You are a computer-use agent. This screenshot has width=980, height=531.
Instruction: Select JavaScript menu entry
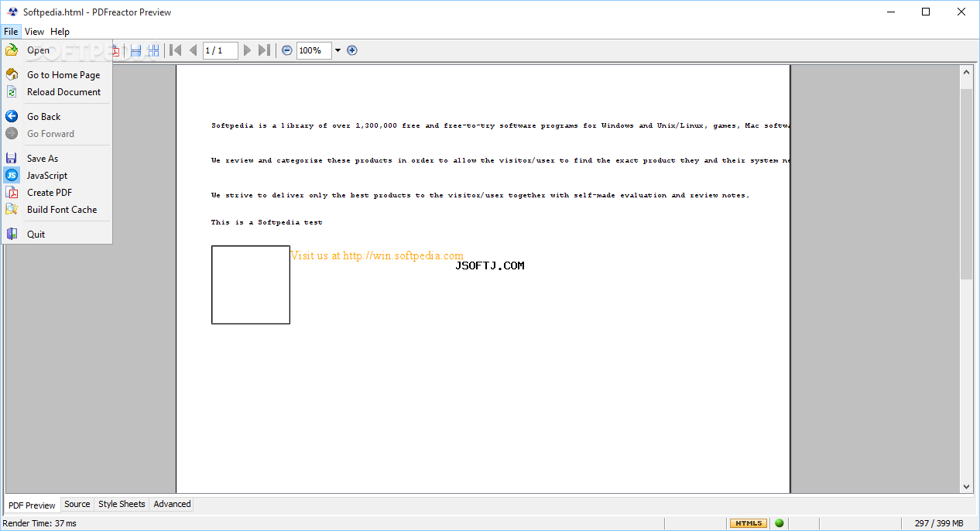tap(57, 176)
